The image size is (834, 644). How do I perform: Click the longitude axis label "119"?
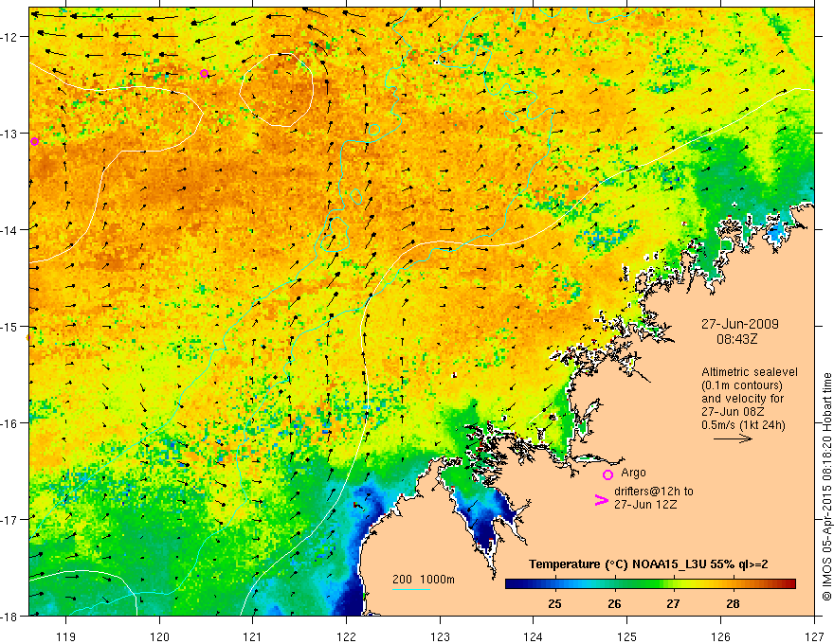(66, 636)
